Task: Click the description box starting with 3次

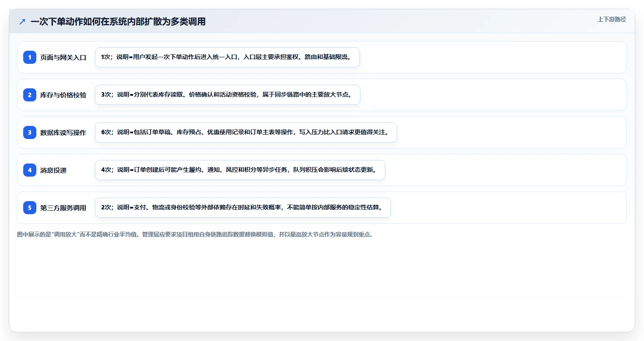Action: (x=227, y=95)
